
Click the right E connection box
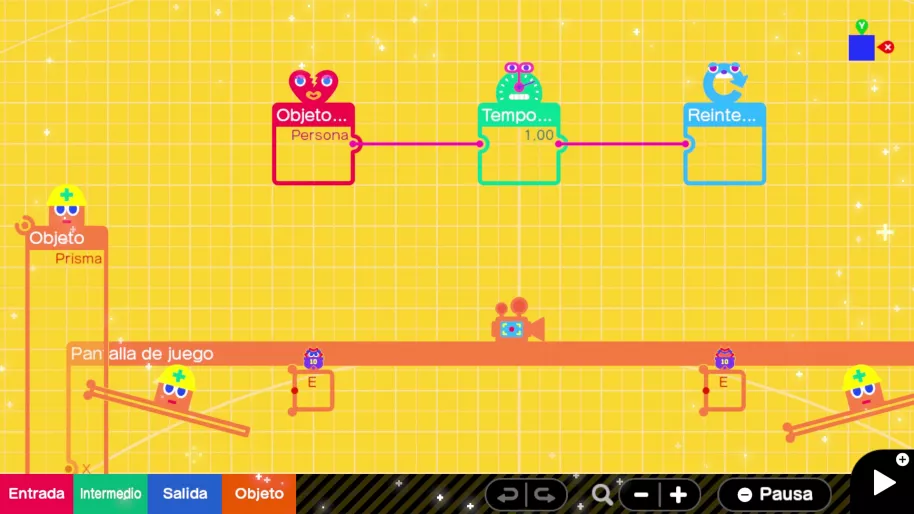point(723,389)
